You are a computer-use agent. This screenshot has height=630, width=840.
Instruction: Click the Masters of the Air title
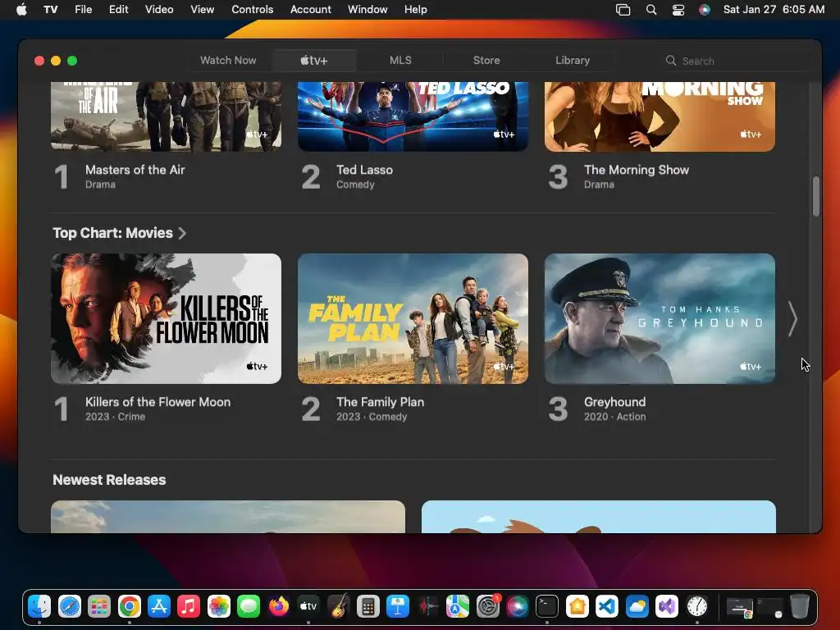[x=135, y=170]
